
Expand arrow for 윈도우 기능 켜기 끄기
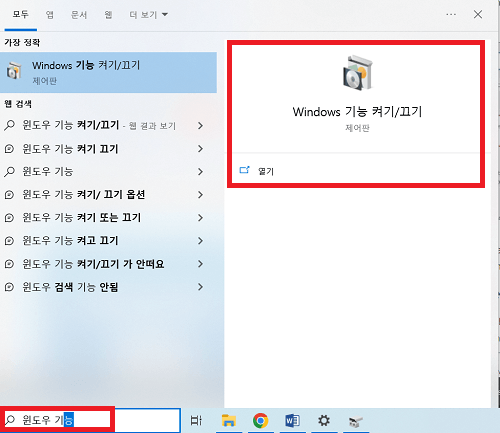(200, 149)
